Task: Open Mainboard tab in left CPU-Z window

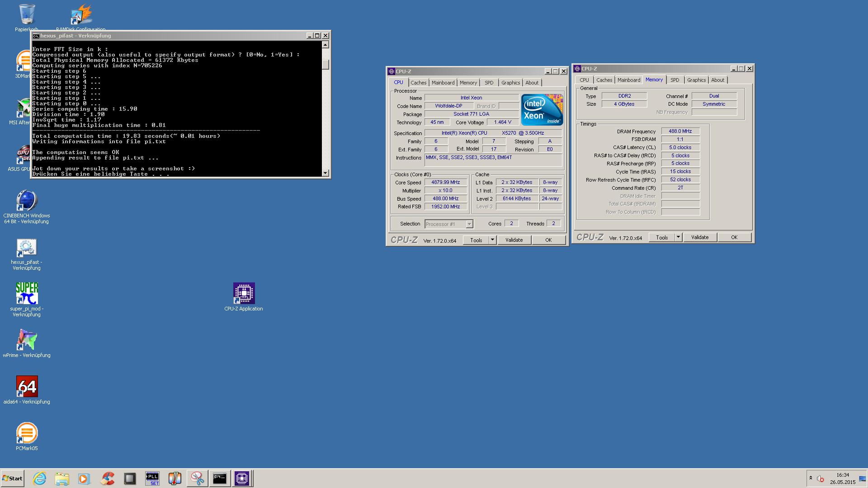Action: tap(443, 83)
